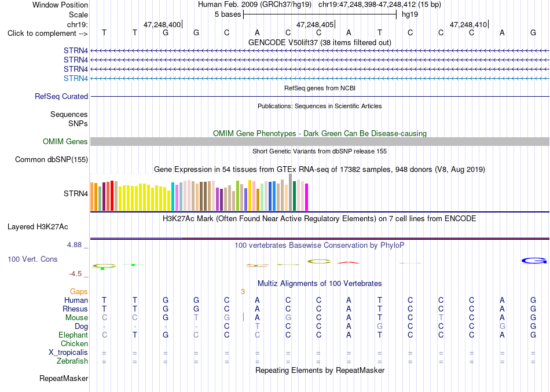
Task: Click the 47,248,400 position label
Action: [x=162, y=24]
